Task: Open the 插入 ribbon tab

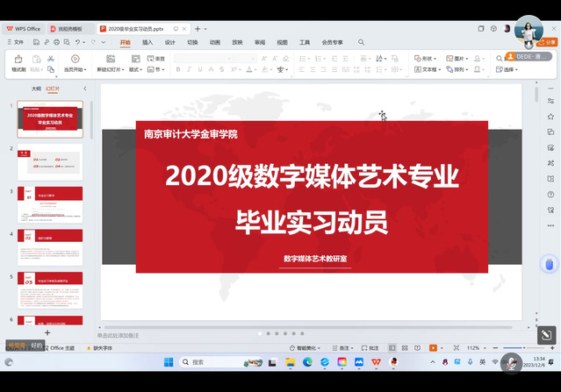Action: 147,42
